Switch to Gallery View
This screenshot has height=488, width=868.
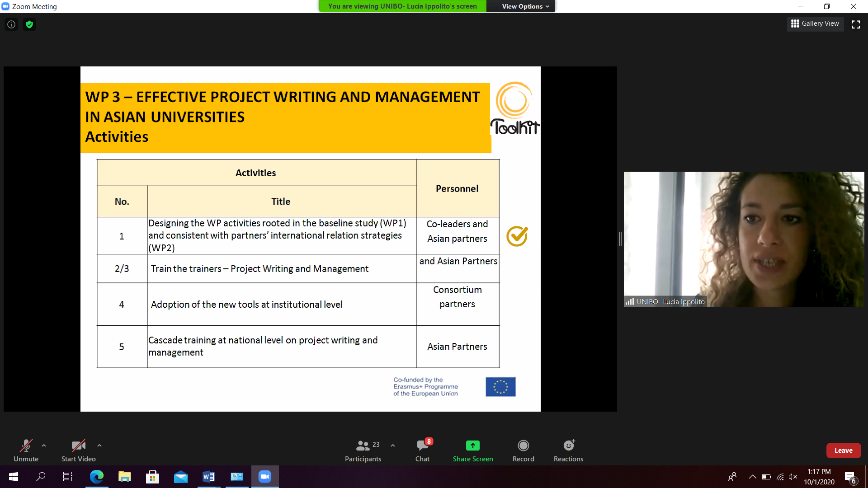[x=815, y=23]
